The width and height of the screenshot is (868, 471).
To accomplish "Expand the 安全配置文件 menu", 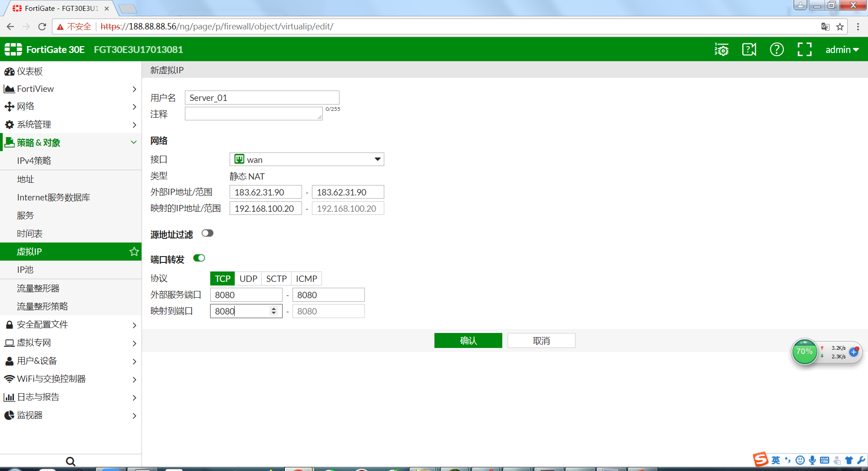I will 71,324.
